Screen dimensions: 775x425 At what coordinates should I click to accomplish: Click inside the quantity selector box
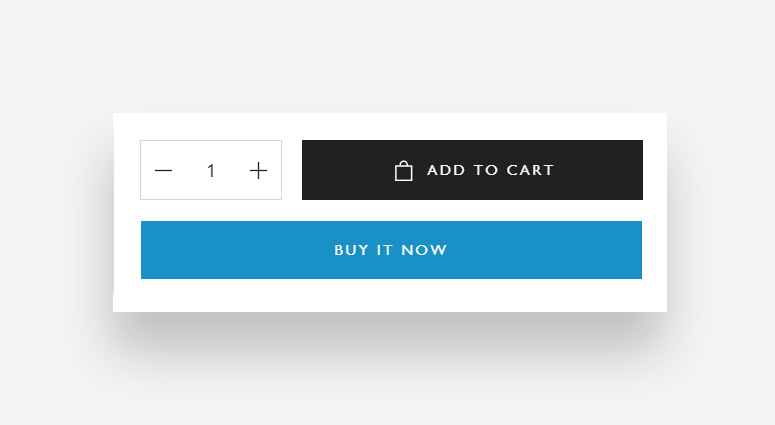point(211,171)
